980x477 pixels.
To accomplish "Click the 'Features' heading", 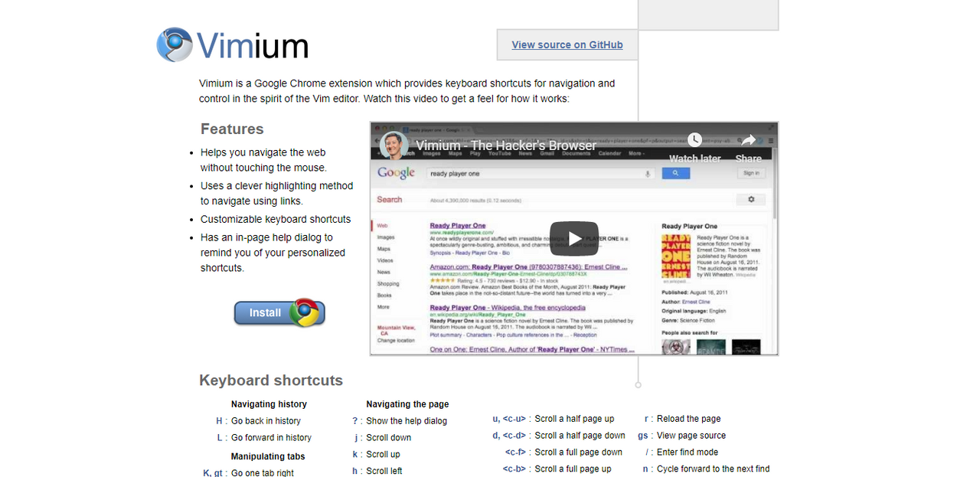I will [232, 129].
